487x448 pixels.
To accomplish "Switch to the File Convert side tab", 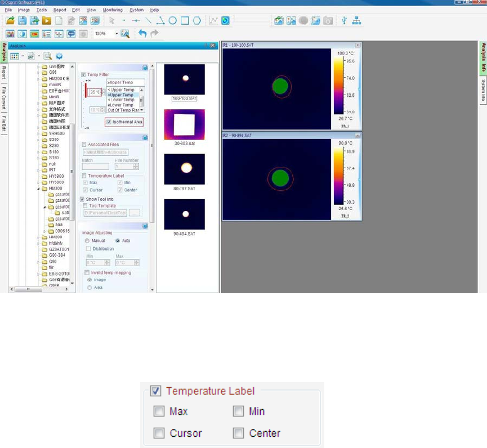I will click(4, 98).
